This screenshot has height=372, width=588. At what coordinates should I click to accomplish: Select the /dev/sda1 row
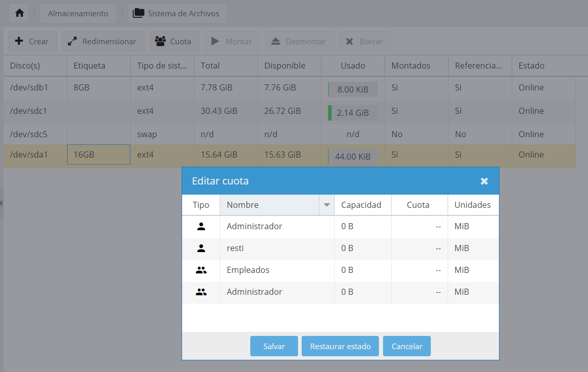pos(289,155)
